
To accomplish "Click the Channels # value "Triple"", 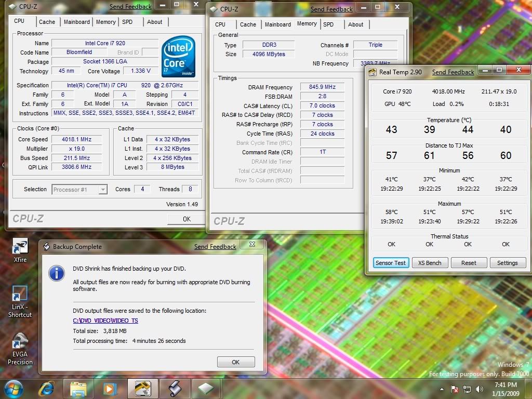I will [x=376, y=45].
